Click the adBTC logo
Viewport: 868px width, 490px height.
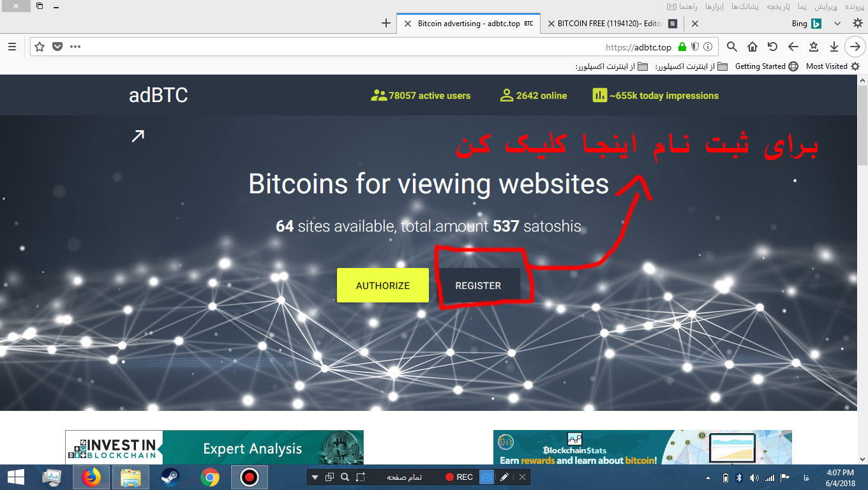point(158,95)
